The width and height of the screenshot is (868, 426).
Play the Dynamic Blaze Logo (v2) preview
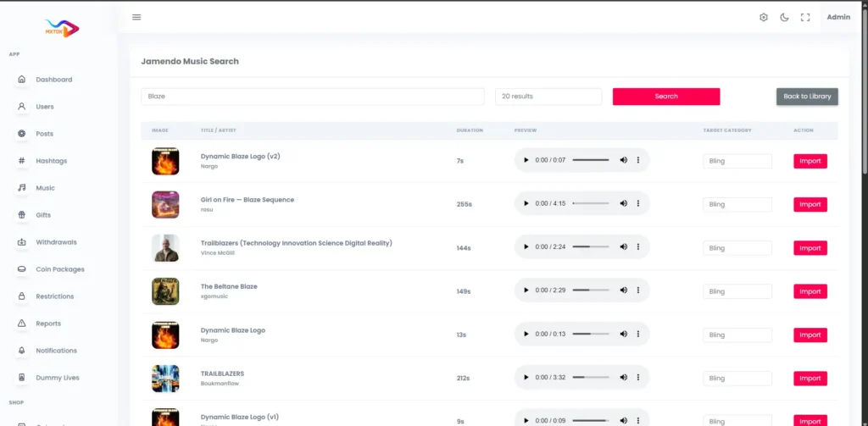click(526, 160)
